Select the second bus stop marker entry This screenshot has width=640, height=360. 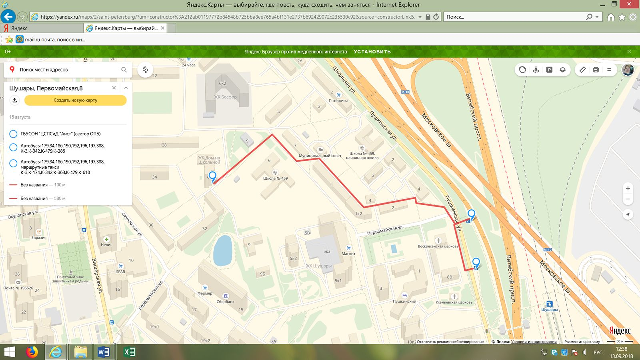(13, 147)
